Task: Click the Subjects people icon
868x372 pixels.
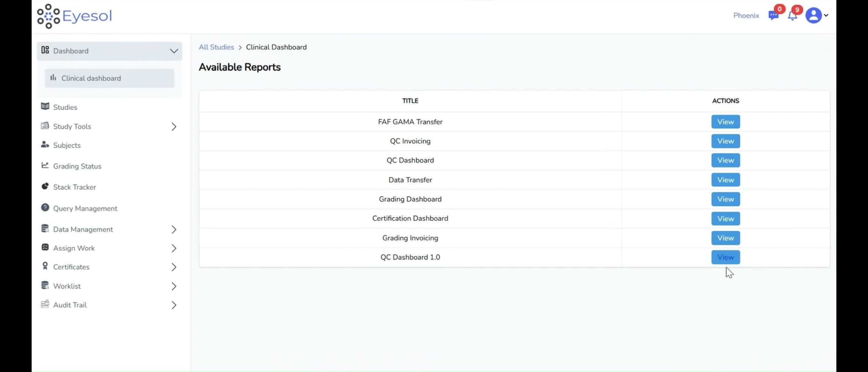Action: click(x=45, y=145)
